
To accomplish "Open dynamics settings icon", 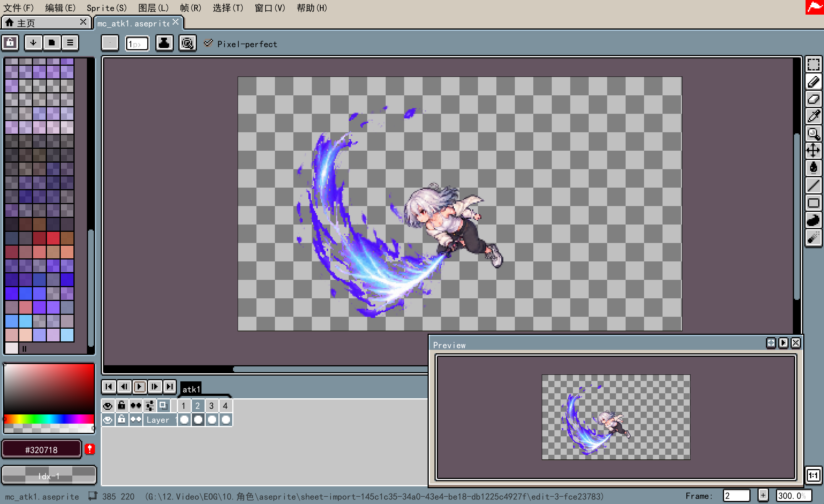I will click(187, 43).
